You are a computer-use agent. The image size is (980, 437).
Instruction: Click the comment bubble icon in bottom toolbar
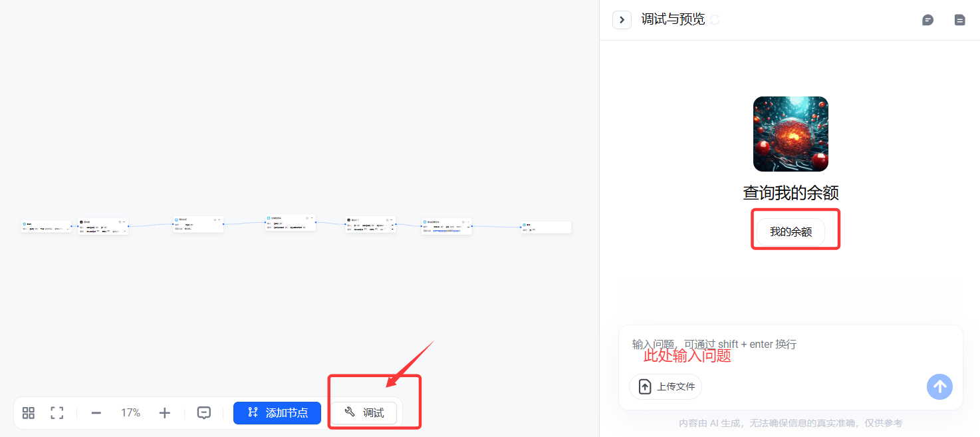[204, 413]
